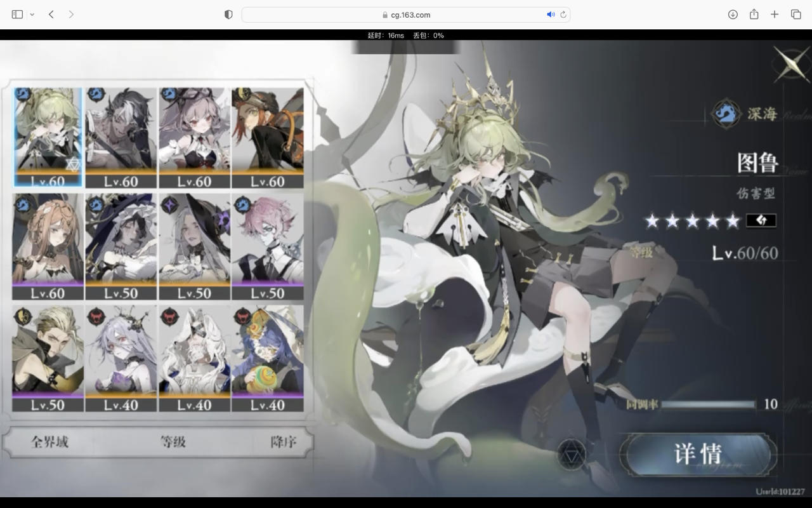The width and height of the screenshot is (812, 508).
Task: Open the Safari share menu
Action: pyautogui.click(x=754, y=14)
